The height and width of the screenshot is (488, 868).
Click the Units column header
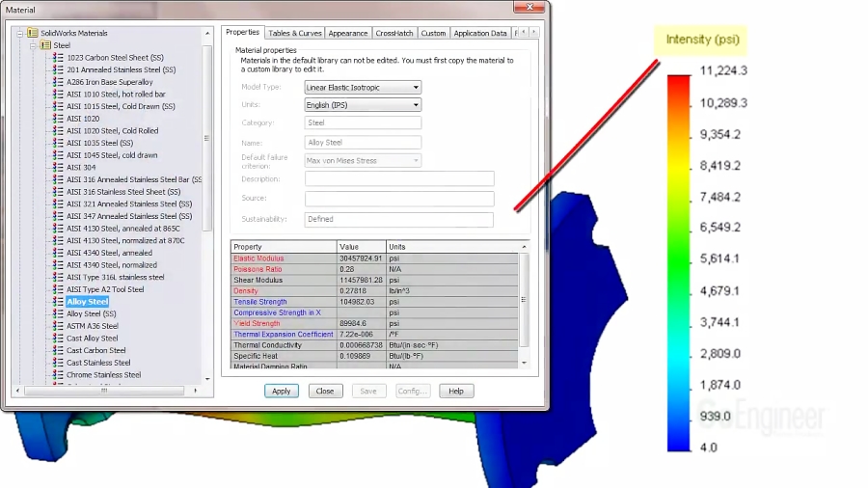[x=452, y=247]
